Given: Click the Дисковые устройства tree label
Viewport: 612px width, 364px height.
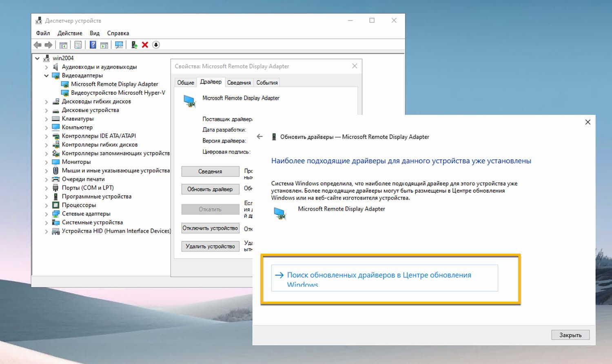Looking at the screenshot, I should click(91, 110).
